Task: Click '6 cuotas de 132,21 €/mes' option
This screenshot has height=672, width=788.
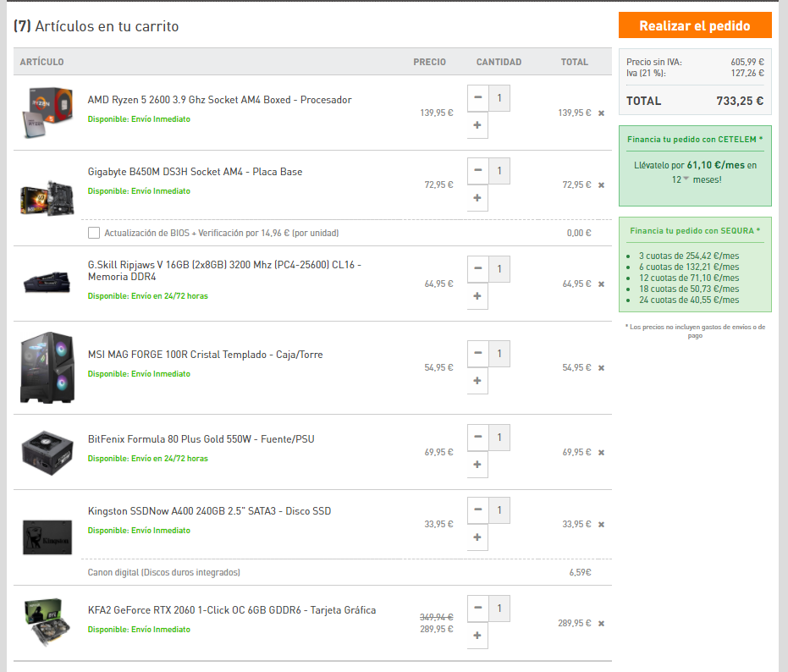Action: [689, 267]
